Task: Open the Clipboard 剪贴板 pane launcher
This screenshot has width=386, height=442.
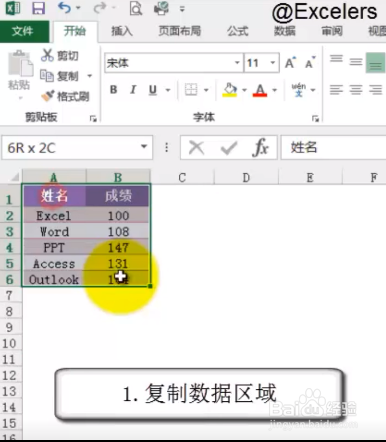Action: tap(93, 118)
